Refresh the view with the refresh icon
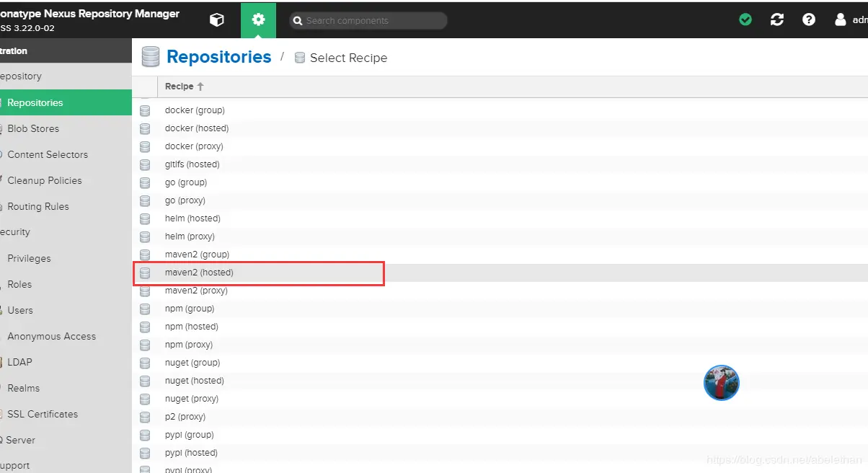Image resolution: width=868 pixels, height=473 pixels. 777,20
